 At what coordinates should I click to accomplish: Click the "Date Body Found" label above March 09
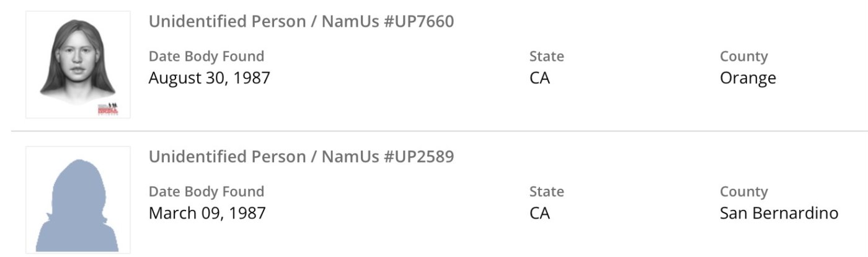tap(206, 192)
